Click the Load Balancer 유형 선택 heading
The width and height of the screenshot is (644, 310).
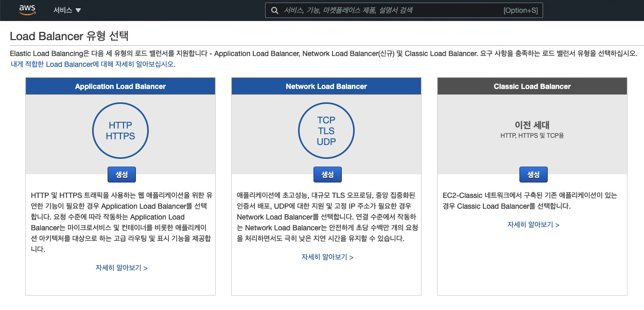tap(69, 36)
